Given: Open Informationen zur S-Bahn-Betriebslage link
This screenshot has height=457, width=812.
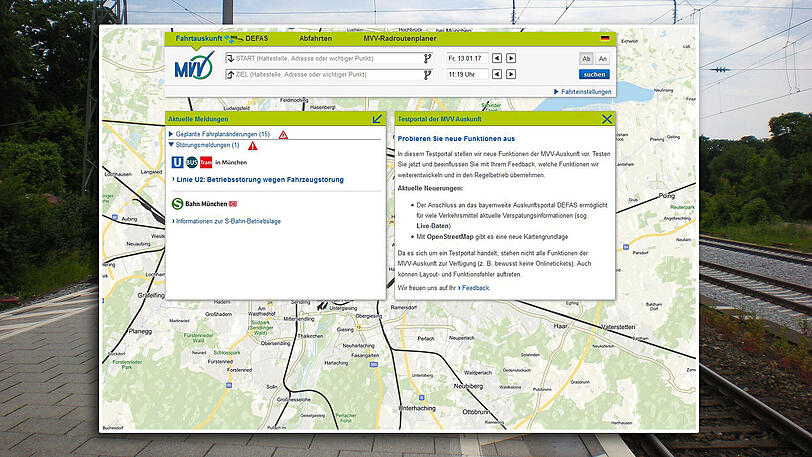Looking at the screenshot, I should 226,221.
